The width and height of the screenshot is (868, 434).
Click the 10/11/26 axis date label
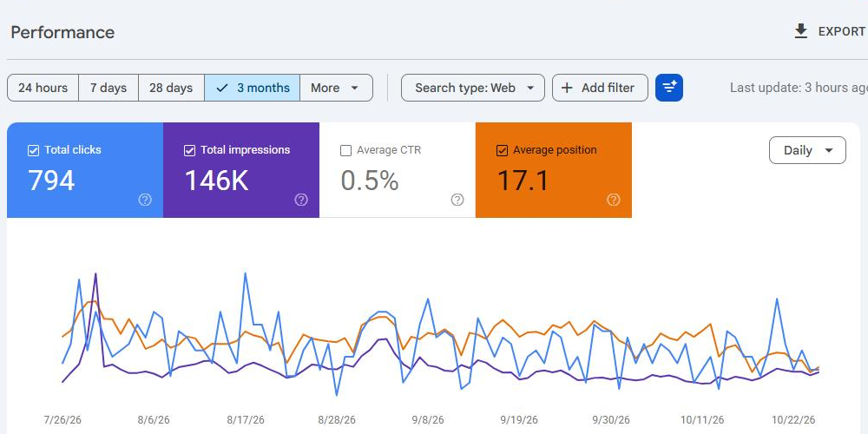click(x=702, y=420)
